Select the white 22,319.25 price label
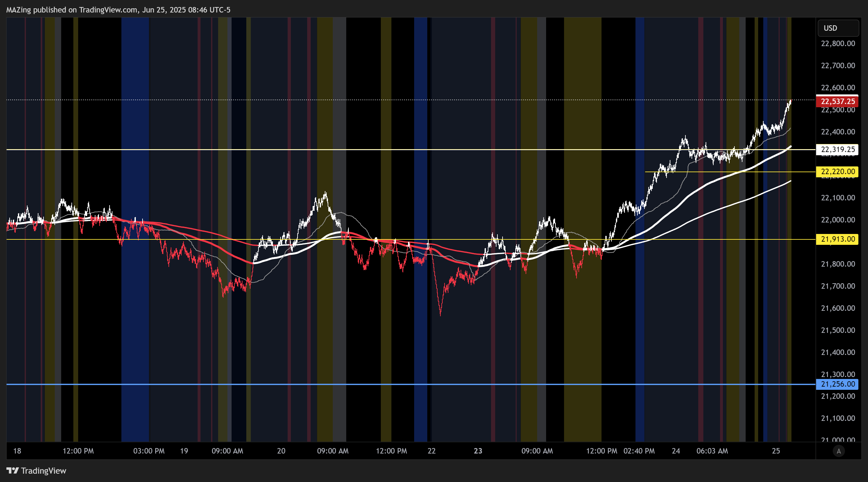This screenshot has width=868, height=482. coord(837,149)
